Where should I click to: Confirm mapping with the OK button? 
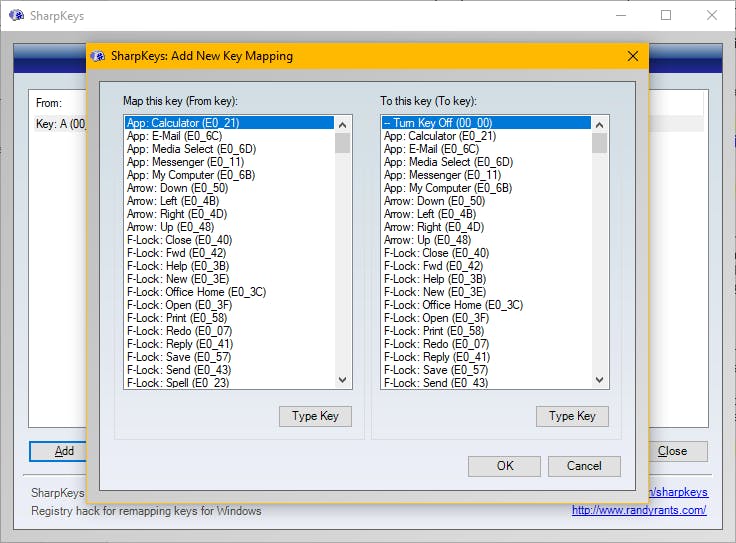point(505,466)
